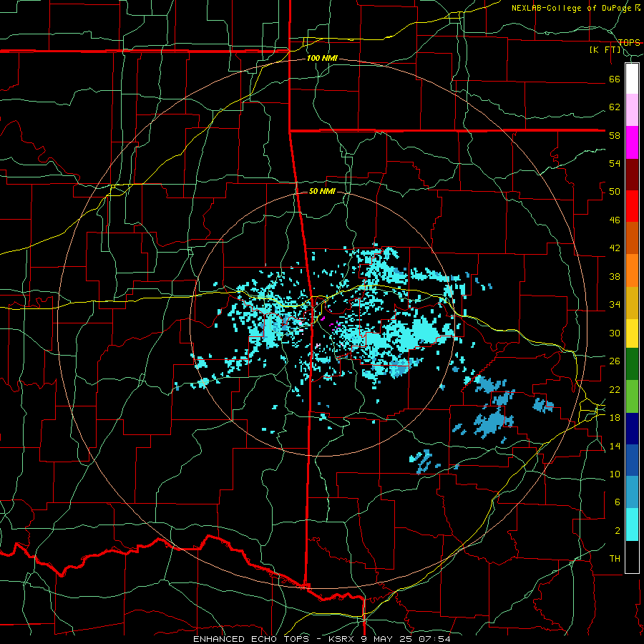Image resolution: width=644 pixels, height=644 pixels.
Task: Choose the dark green legend swatch
Action: pos(632,364)
